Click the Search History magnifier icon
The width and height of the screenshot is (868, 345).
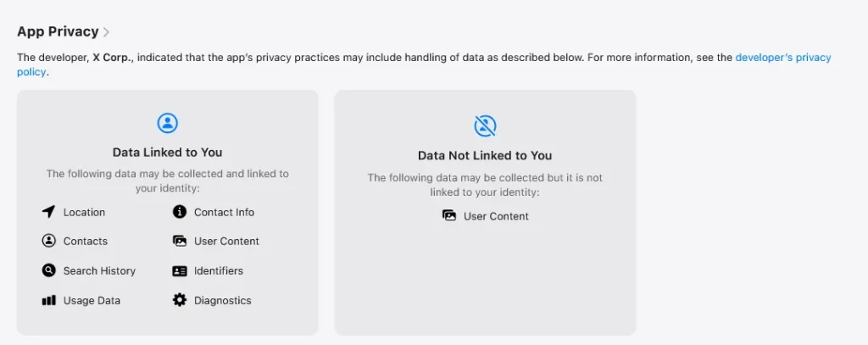point(48,270)
